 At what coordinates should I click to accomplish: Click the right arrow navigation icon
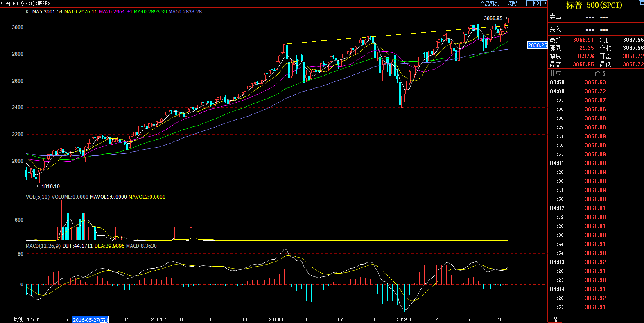tap(536, 3)
